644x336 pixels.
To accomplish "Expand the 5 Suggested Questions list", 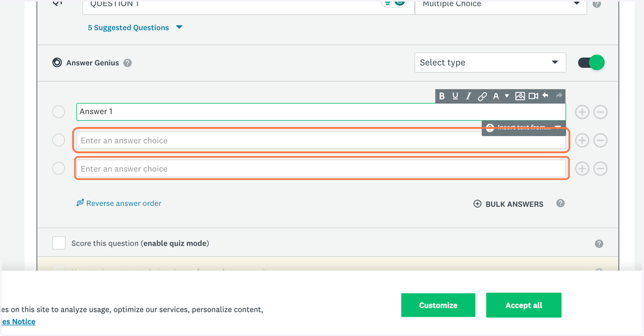I will coord(135,27).
